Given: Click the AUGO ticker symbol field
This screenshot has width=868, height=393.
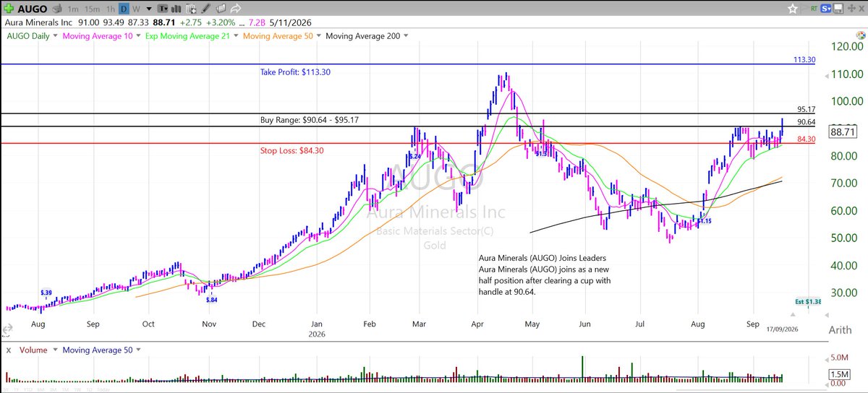Looking at the screenshot, I should (x=32, y=9).
